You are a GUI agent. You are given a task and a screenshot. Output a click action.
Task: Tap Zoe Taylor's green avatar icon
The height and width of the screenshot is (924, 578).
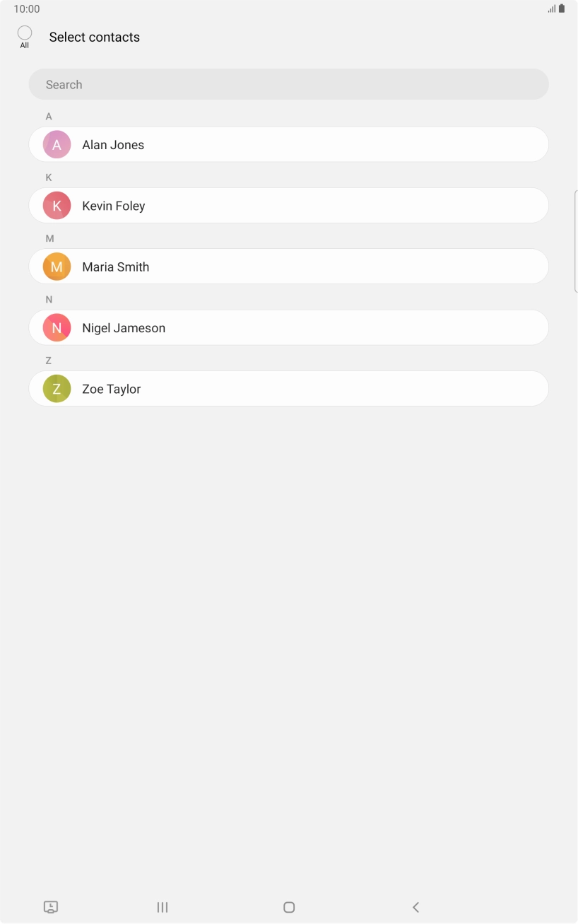[x=57, y=389]
